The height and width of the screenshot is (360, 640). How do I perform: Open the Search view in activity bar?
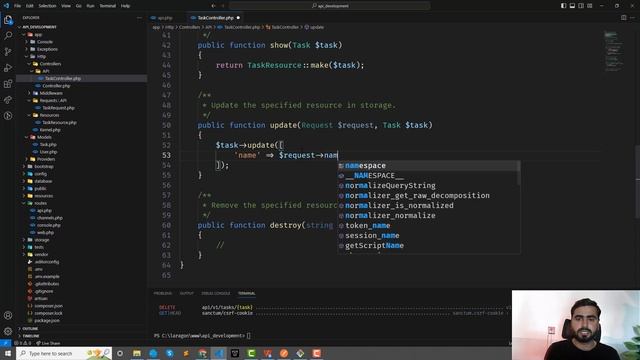tap(8, 36)
